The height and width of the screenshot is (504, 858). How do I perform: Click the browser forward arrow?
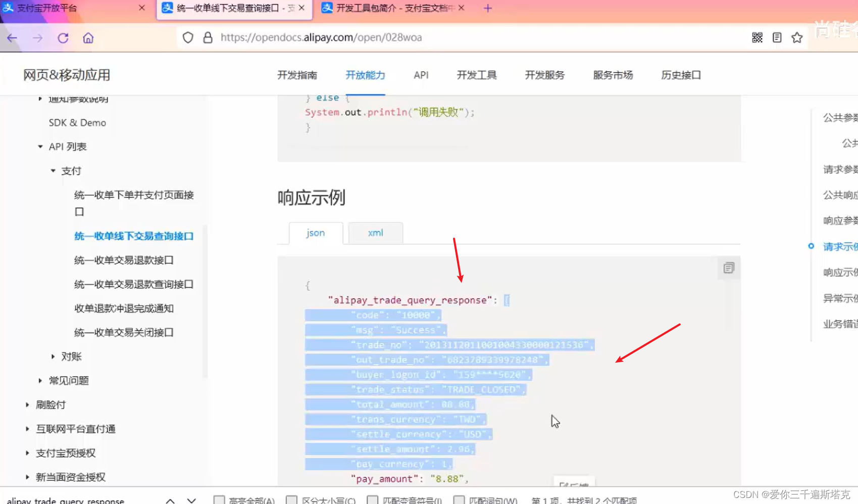pos(37,38)
